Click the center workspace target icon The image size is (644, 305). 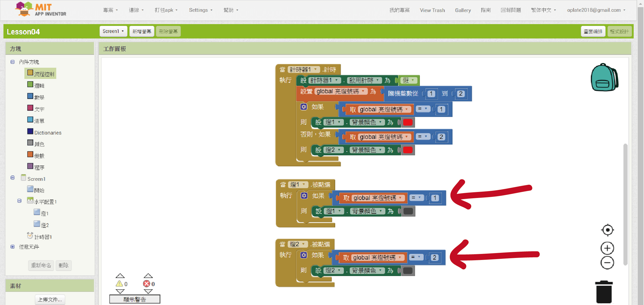[607, 230]
